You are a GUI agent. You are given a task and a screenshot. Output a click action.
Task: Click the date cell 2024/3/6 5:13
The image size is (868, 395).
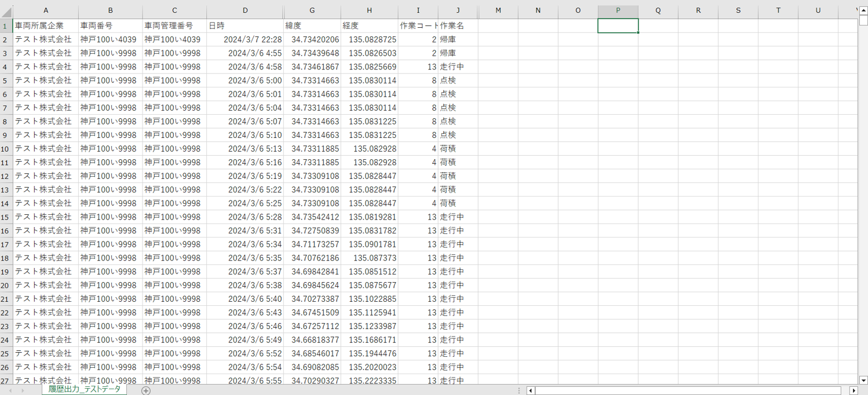245,149
